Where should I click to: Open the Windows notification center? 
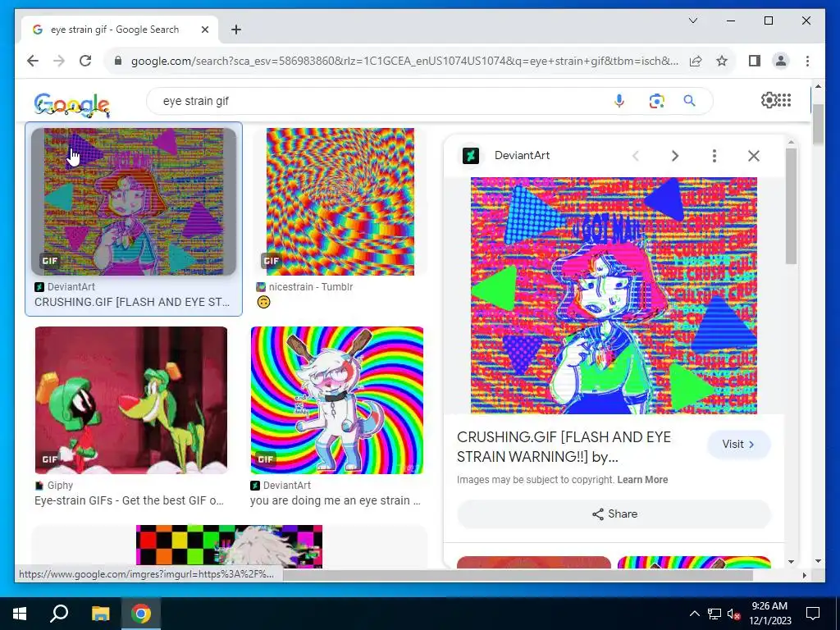(x=813, y=614)
